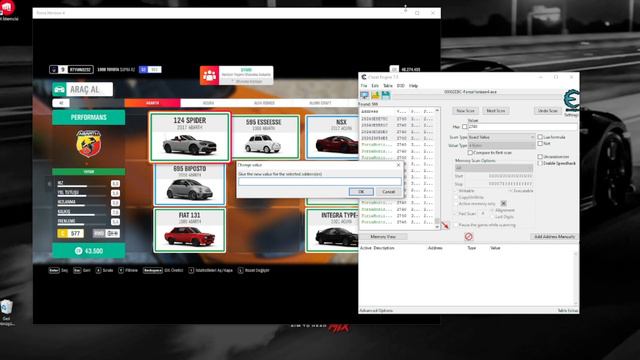This screenshot has width=640, height=360.
Task: Click the red arrow add-to-address-list icon
Action: click(445, 225)
